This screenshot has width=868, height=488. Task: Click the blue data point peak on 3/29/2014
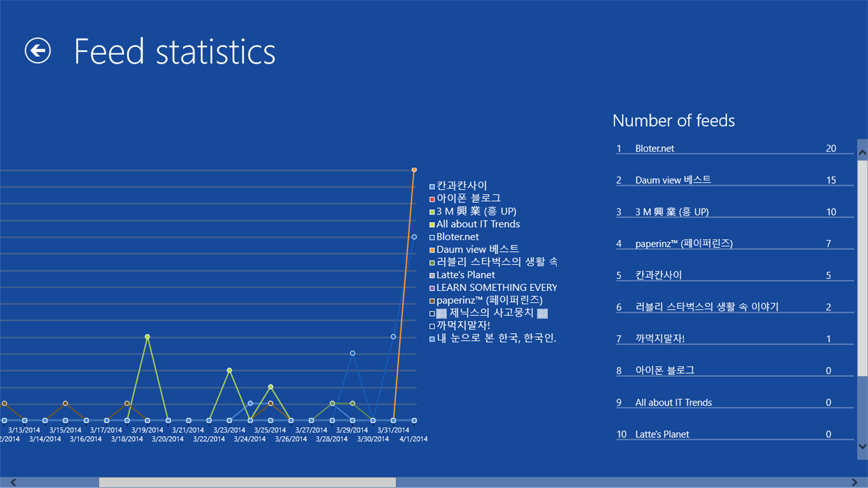click(x=353, y=353)
